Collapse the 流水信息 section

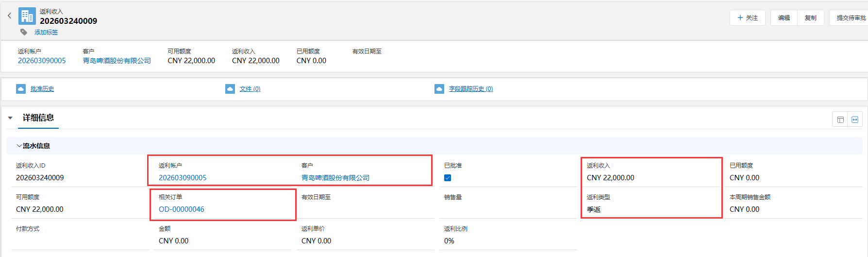(19, 146)
